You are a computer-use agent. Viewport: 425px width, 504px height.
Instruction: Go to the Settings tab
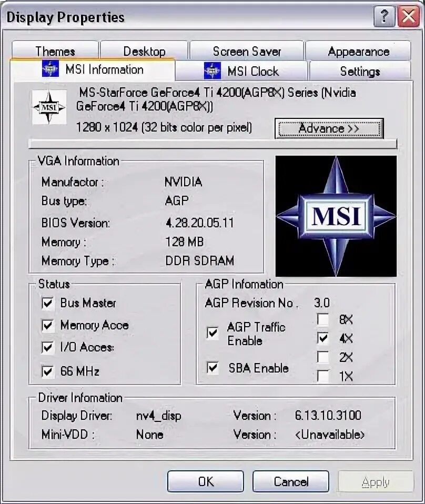pos(360,70)
